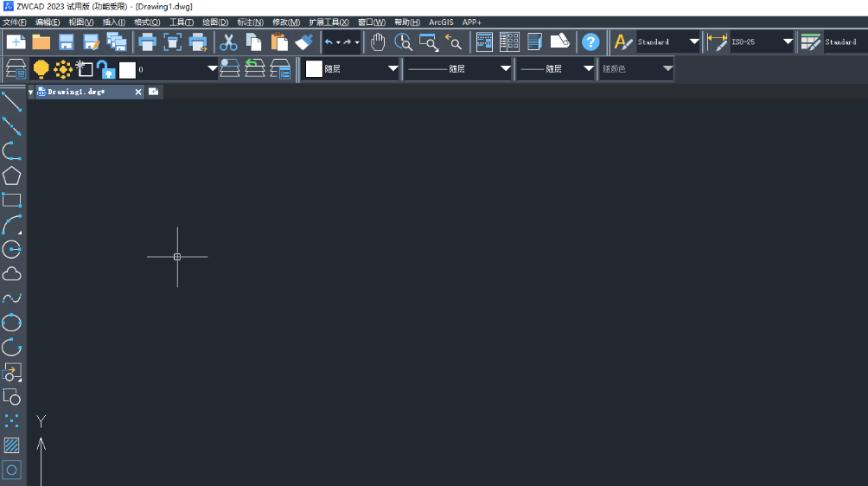
Task: Open the Undo history dropdown arrow
Action: point(338,42)
